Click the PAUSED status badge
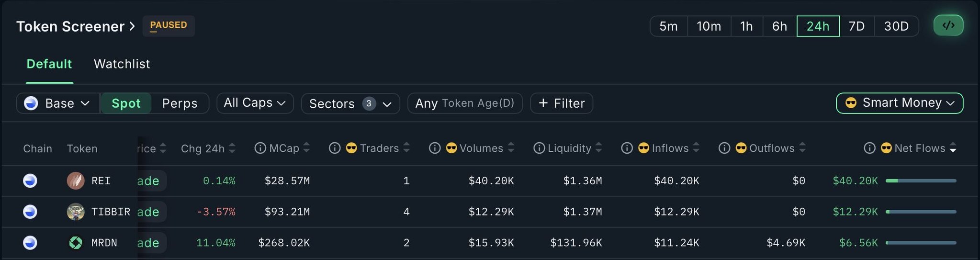Image resolution: width=980 pixels, height=260 pixels. click(x=169, y=25)
